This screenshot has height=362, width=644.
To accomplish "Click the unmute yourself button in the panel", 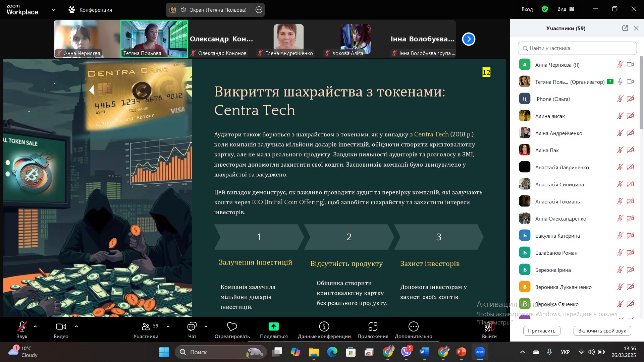I will point(602,330).
